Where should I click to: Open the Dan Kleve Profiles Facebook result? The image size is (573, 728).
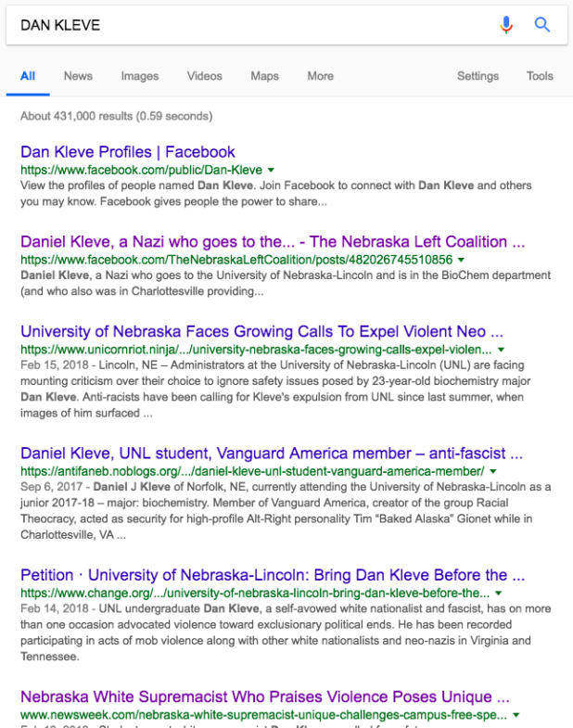tap(128, 152)
